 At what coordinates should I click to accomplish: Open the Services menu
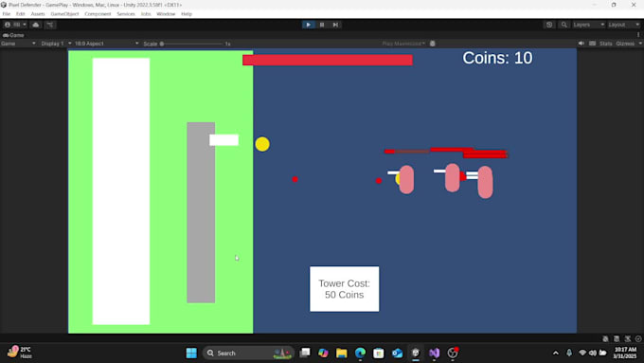coord(126,14)
